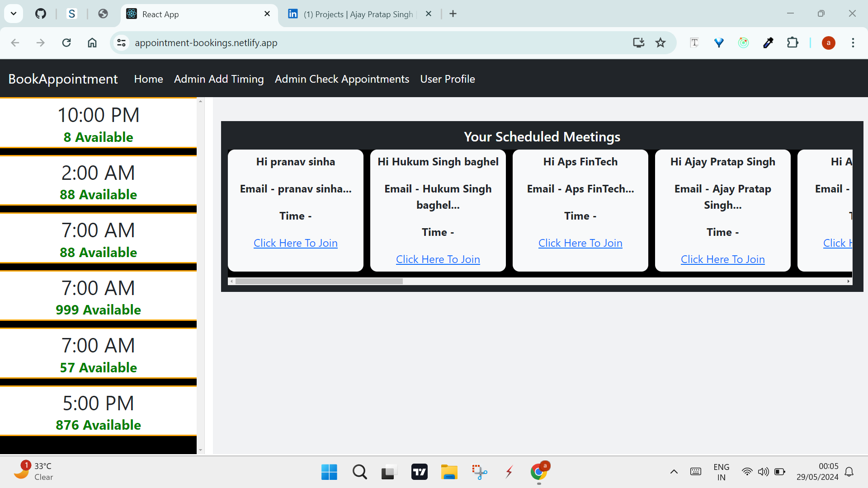Click the install app icon in address bar
The image size is (868, 488).
click(638, 43)
